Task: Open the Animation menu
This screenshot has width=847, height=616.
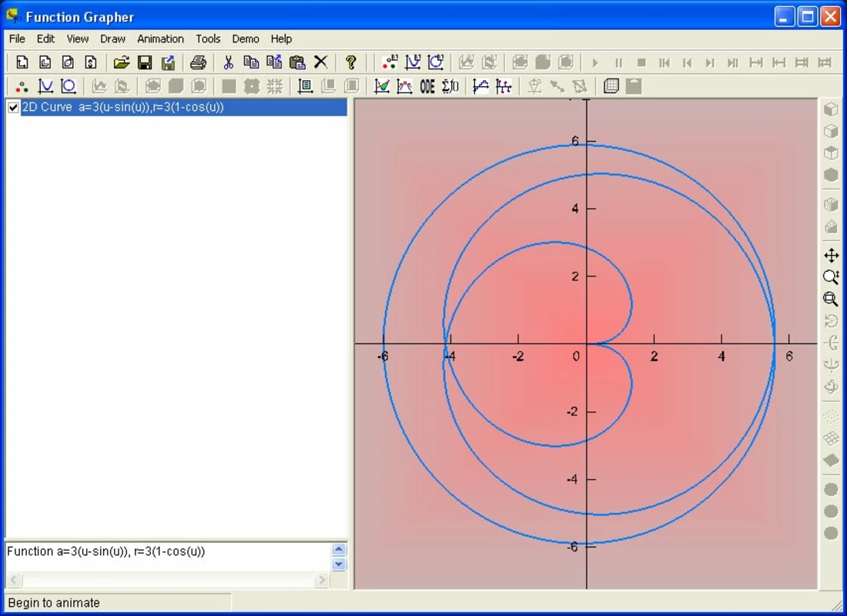Action: 160,39
